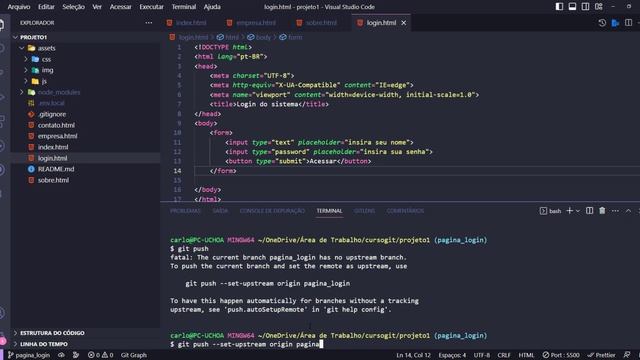The width and height of the screenshot is (640, 360).
Task: Toggle the secondary sidebar layout icon
Action: [x=585, y=7]
